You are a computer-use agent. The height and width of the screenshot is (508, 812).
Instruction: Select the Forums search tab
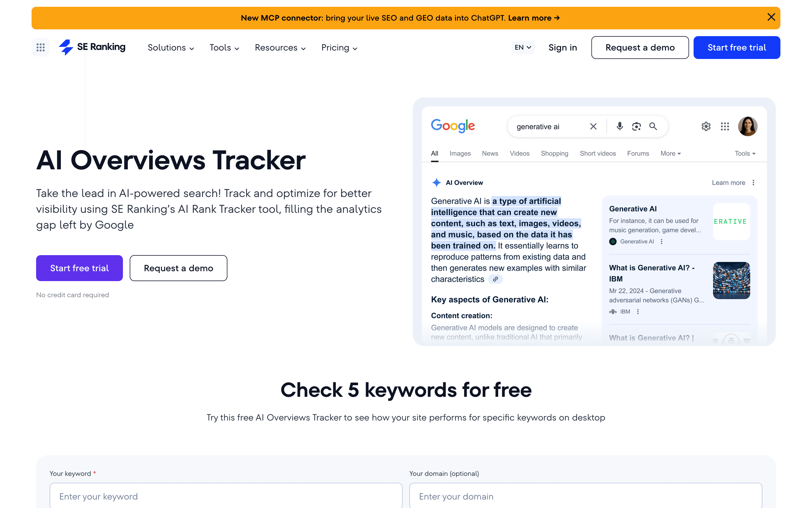(x=638, y=154)
